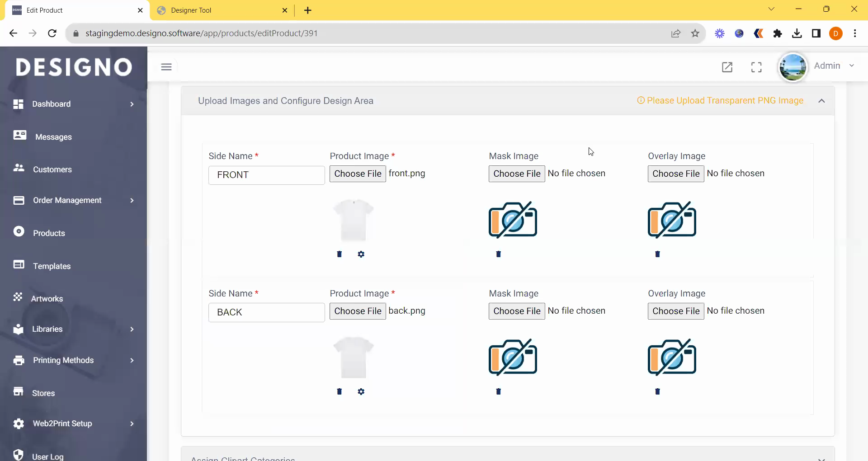Click gear icon under back.png shirt

361,391
